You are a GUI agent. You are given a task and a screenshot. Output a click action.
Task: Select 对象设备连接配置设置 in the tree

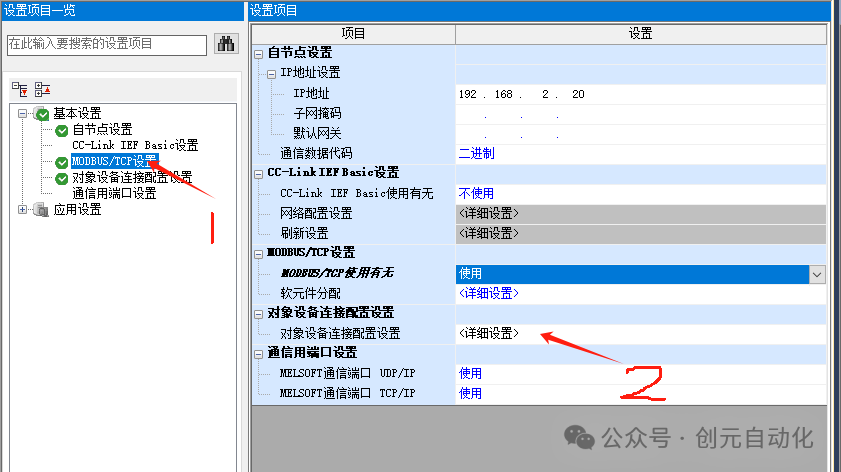coord(132,177)
